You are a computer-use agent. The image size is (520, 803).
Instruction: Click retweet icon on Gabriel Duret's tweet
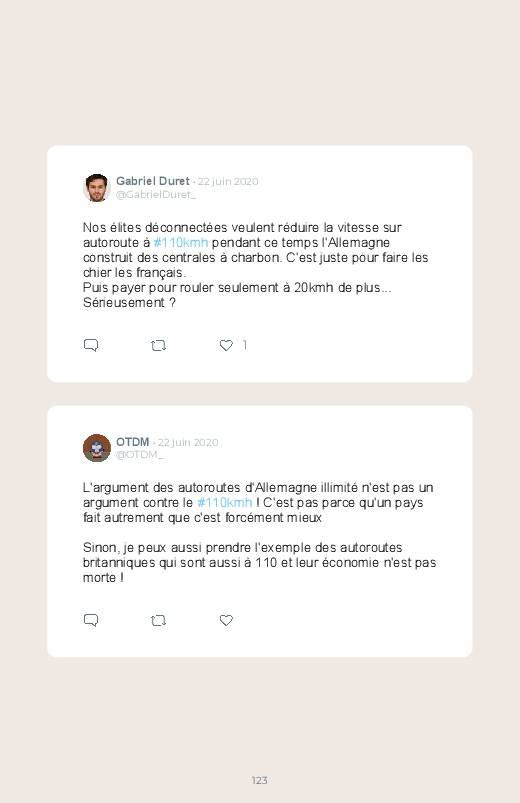(158, 346)
